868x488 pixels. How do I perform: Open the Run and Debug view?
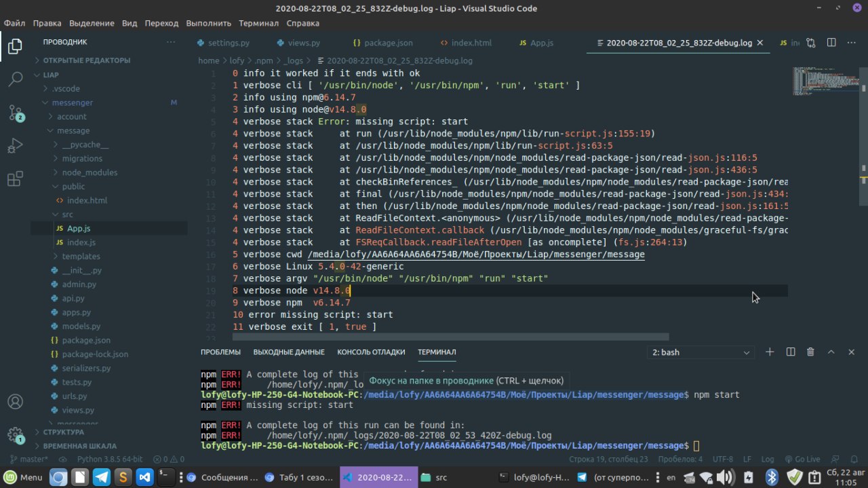pos(15,146)
